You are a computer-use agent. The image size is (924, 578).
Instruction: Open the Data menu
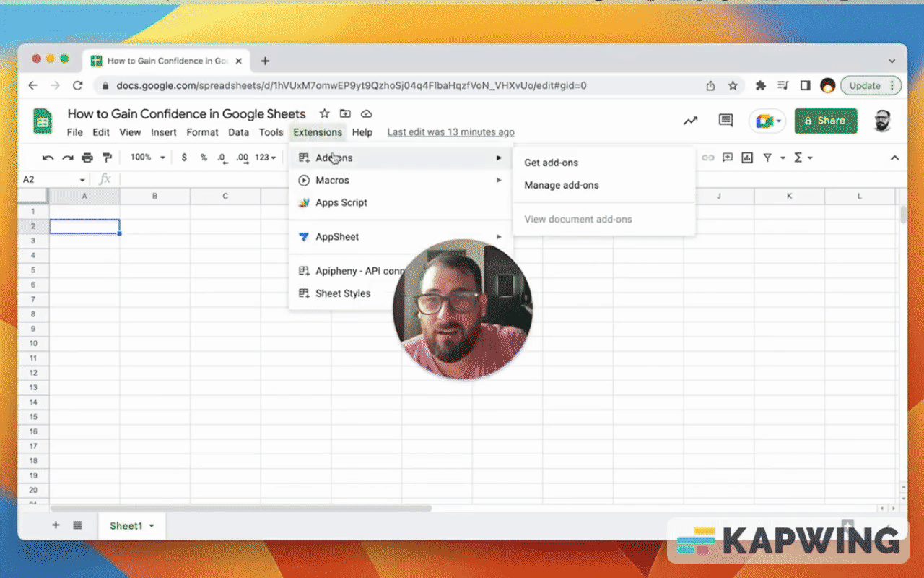click(x=238, y=132)
